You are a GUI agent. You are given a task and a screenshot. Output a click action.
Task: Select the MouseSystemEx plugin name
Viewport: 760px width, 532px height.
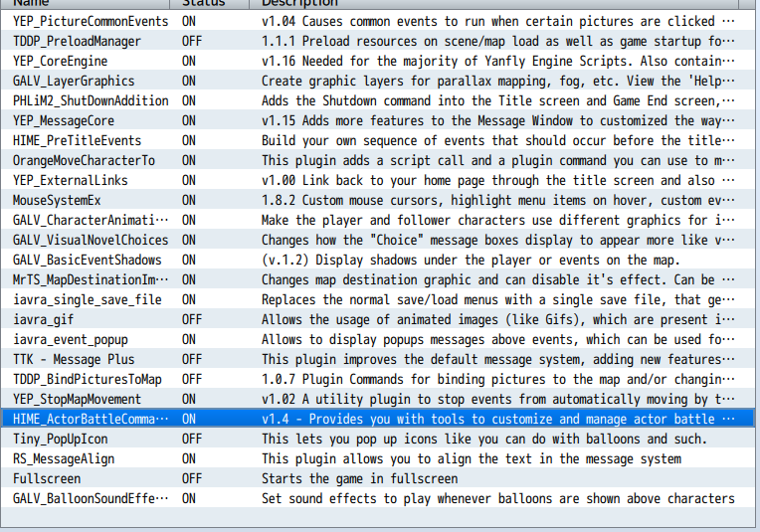coord(57,200)
